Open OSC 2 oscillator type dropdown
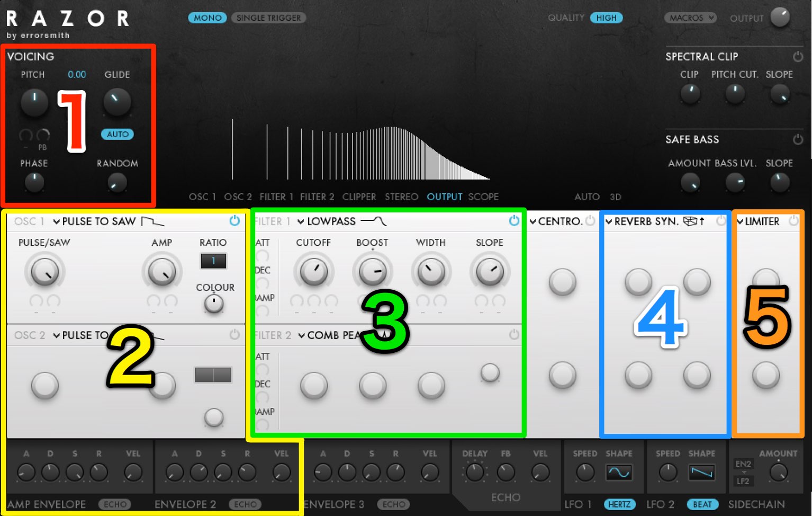The width and height of the screenshot is (812, 516). (x=80, y=335)
